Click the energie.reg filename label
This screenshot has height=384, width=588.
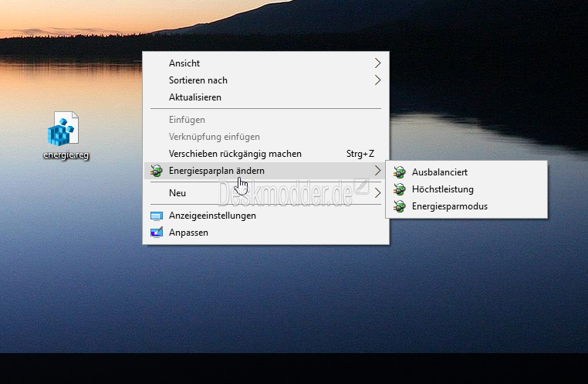click(x=66, y=155)
